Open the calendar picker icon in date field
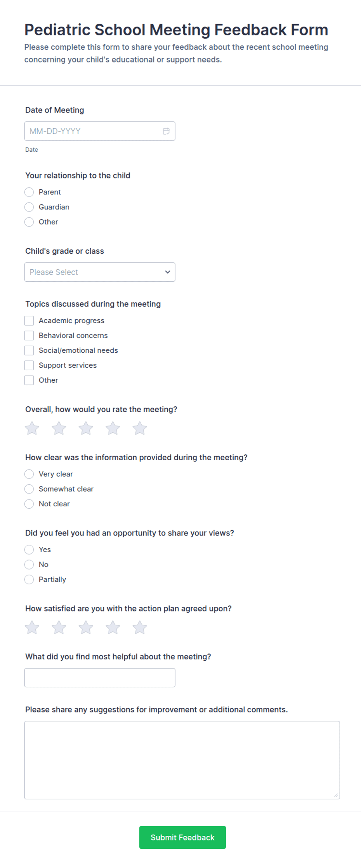Screen dimensions: 361x868 166,131
